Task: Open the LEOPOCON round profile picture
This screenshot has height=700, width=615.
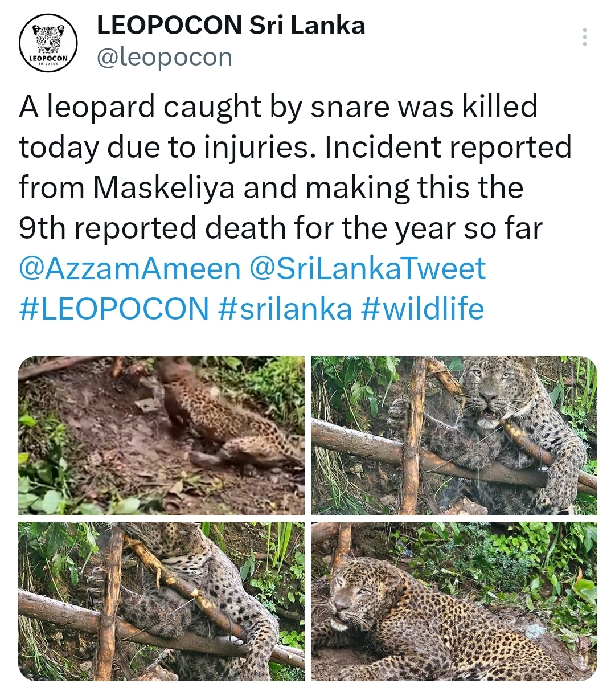Action: pos(48,42)
